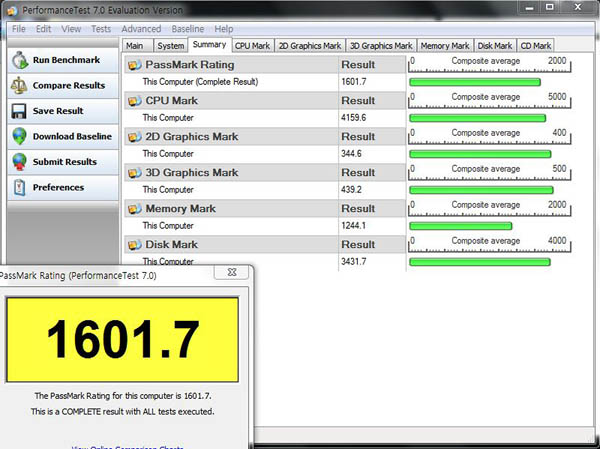Select the Disk Mark header row
Screen dimensions: 600x449
pos(265,245)
